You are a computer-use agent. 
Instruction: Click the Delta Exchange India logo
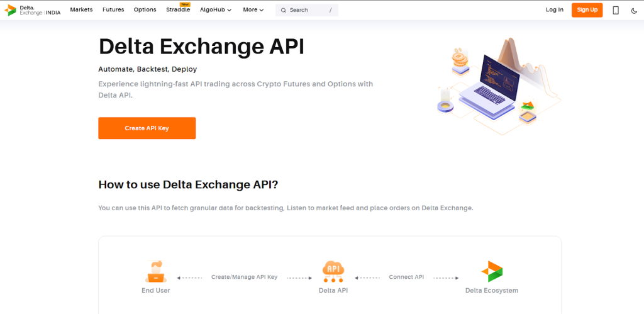tap(32, 10)
